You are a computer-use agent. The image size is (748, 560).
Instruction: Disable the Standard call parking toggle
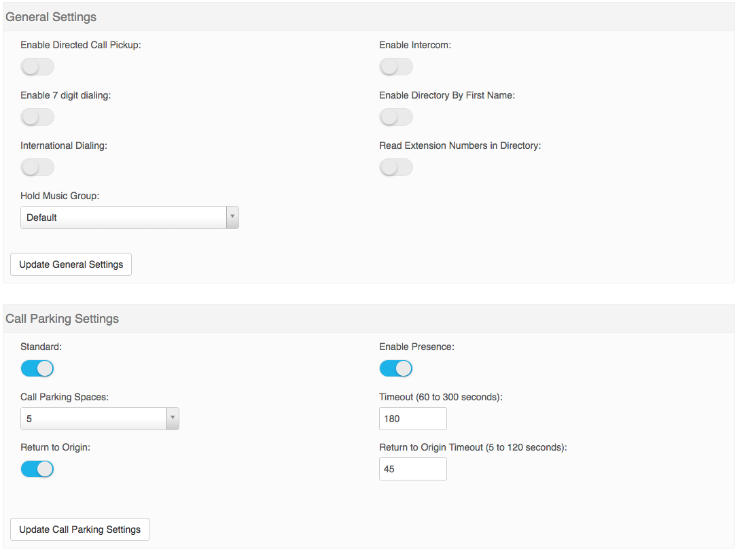[37, 368]
